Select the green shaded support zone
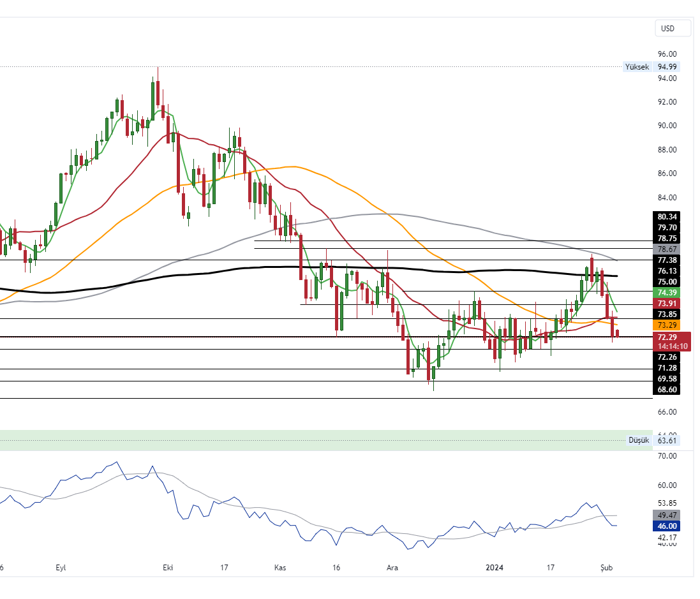Image resolution: width=700 pixels, height=599 pixels. click(319, 440)
